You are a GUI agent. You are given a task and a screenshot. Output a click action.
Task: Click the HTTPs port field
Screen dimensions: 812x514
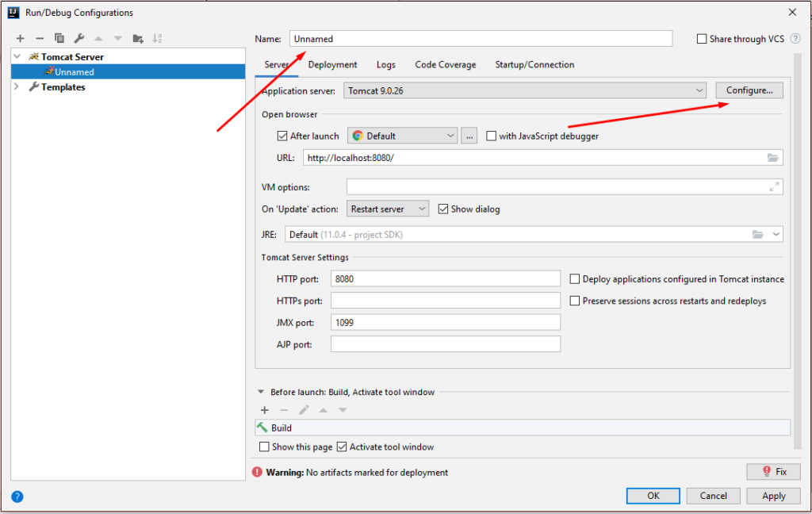pos(446,301)
